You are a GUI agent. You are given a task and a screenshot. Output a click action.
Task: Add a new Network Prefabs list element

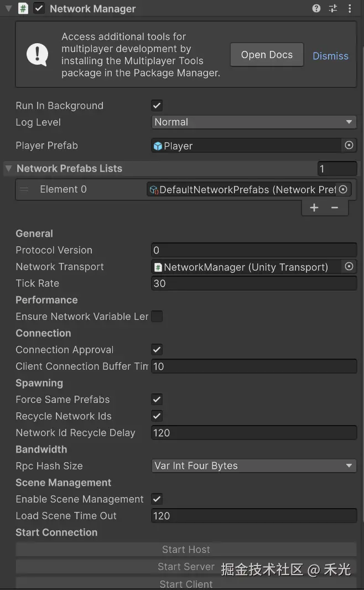[314, 208]
